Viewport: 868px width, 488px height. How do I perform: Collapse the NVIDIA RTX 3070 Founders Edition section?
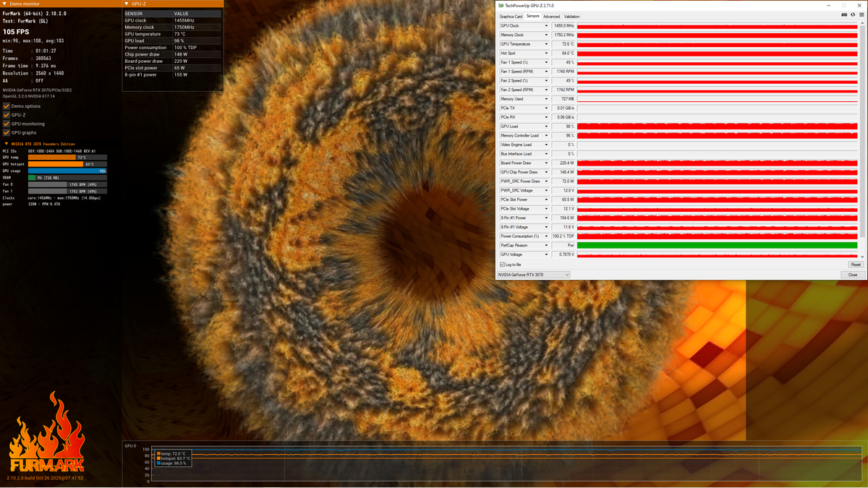pyautogui.click(x=7, y=144)
